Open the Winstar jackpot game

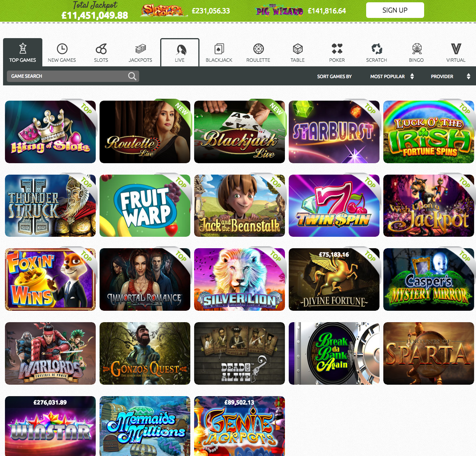pos(50,426)
